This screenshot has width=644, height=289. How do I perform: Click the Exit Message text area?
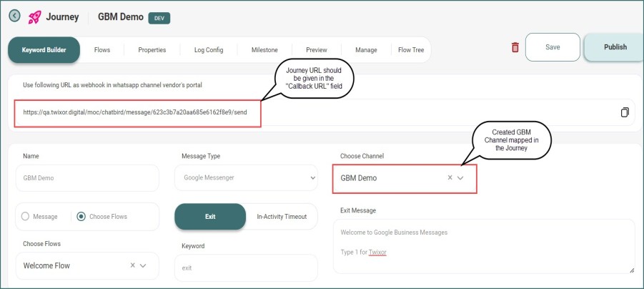[x=483, y=245]
